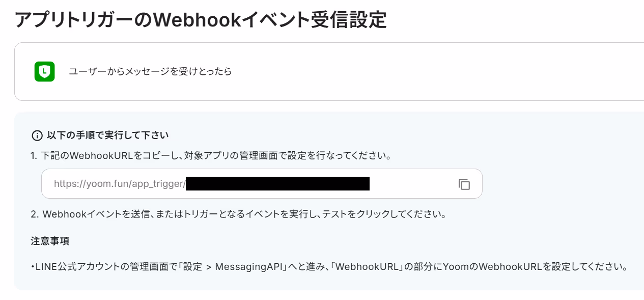This screenshot has width=644, height=300.
Task: Click step 1 about copying the WebhookURL
Action: [211, 156]
